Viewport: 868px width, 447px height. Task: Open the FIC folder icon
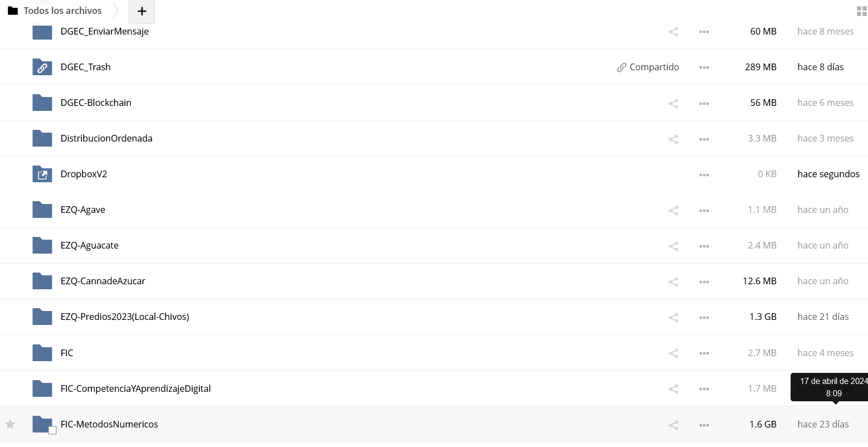42,352
